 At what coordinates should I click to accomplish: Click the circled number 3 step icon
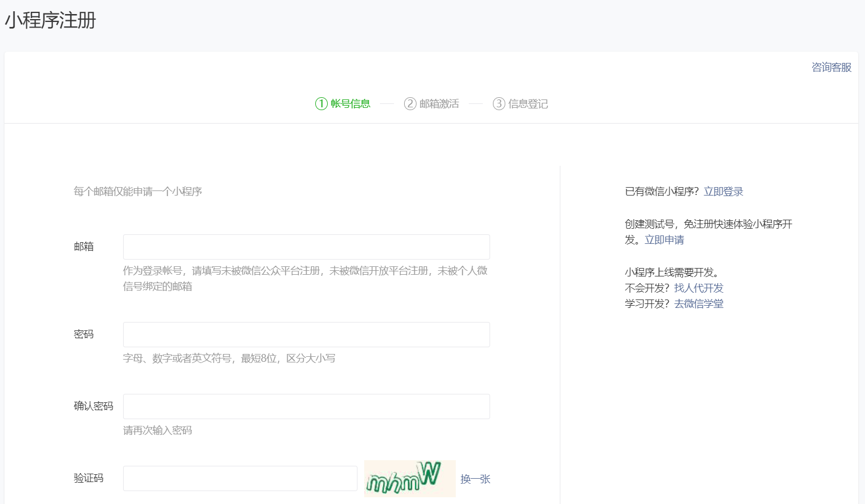coord(499,104)
